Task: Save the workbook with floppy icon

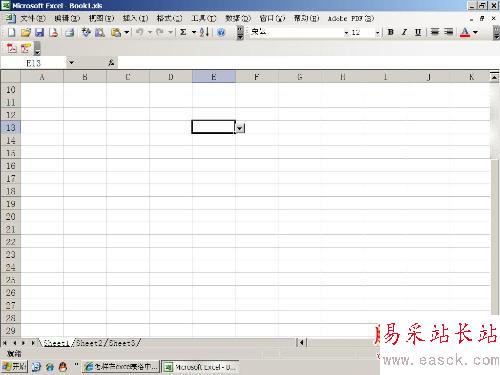Action: coord(40,32)
